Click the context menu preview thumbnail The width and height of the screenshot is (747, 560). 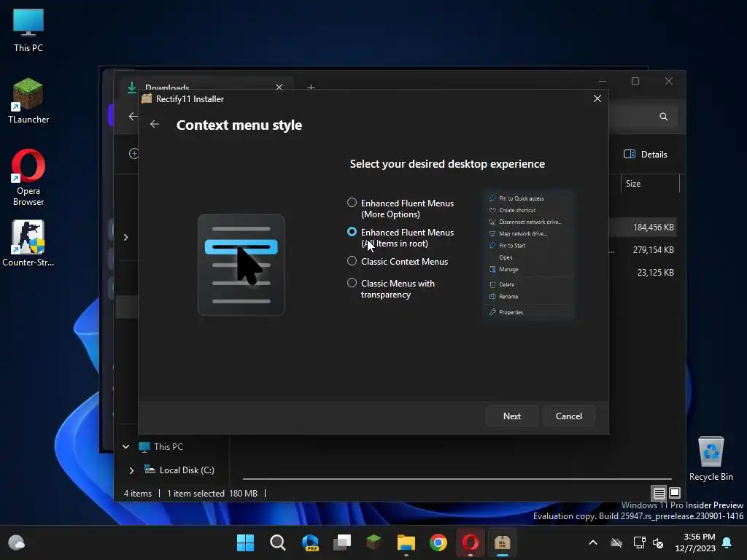tap(529, 254)
